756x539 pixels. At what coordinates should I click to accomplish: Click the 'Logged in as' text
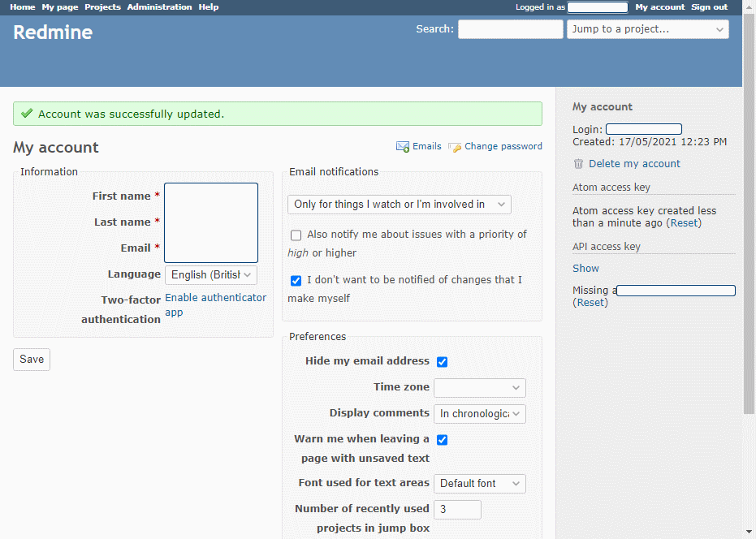click(541, 7)
